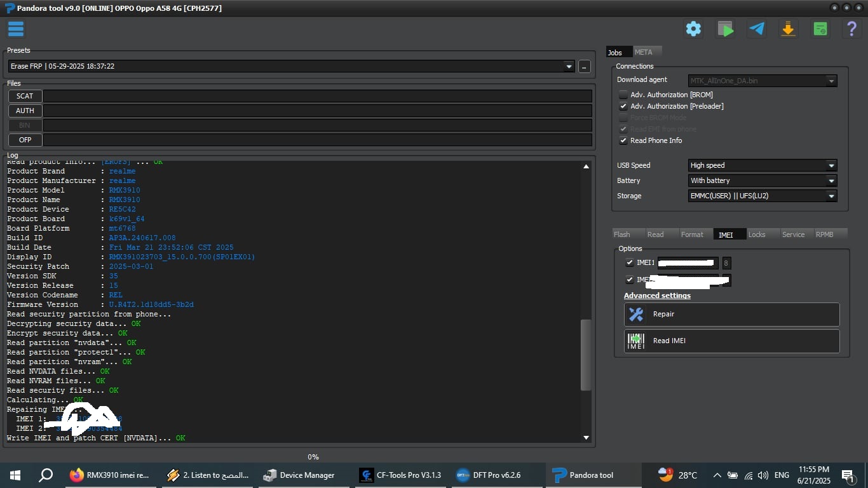Viewport: 868px width, 488px height.
Task: Open the Locks tab
Action: tap(764, 234)
